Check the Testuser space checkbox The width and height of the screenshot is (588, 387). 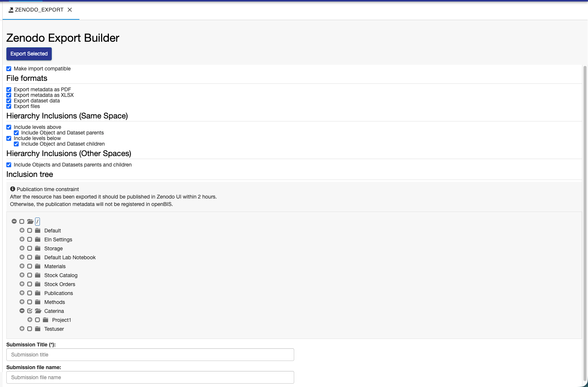(x=29, y=329)
